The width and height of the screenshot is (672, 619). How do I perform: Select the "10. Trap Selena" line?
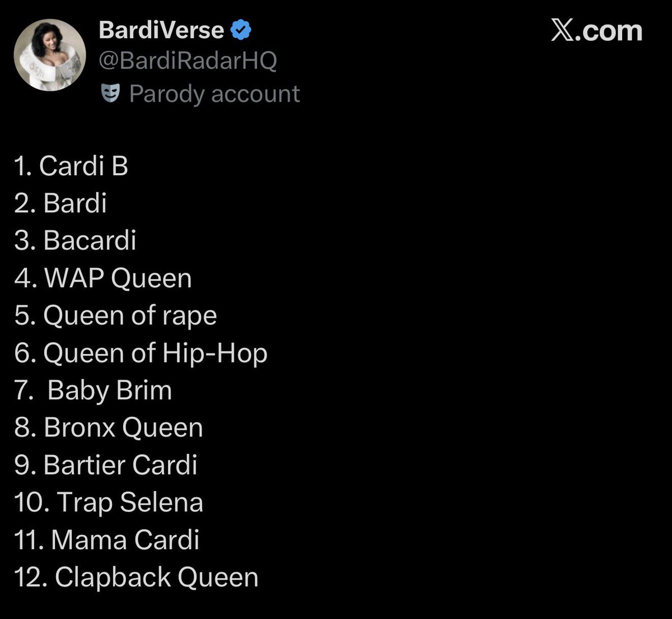pyautogui.click(x=109, y=503)
